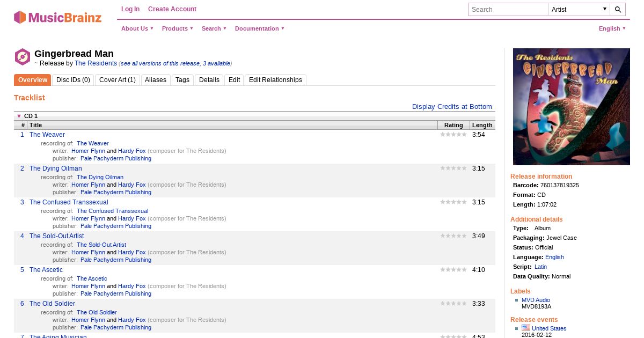Click the Rating column header
This screenshot has height=338, width=644.
click(x=453, y=125)
